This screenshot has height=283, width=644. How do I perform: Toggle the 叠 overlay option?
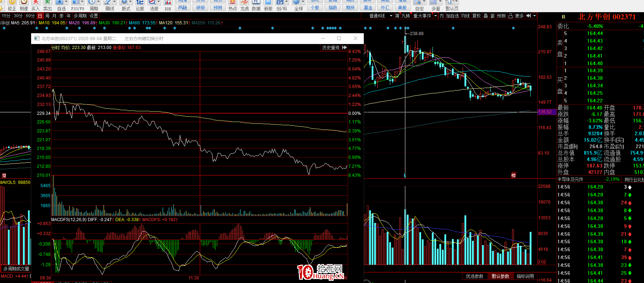486,16
